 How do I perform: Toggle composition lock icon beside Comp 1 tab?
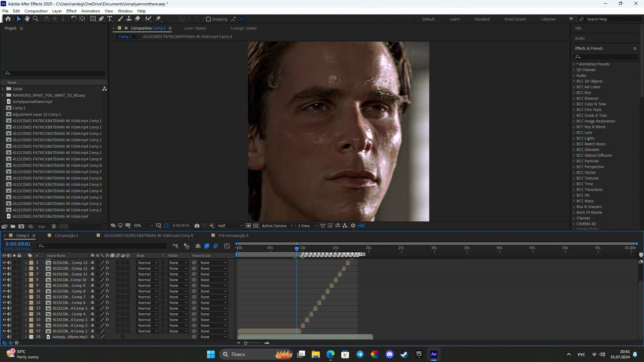coord(126,28)
